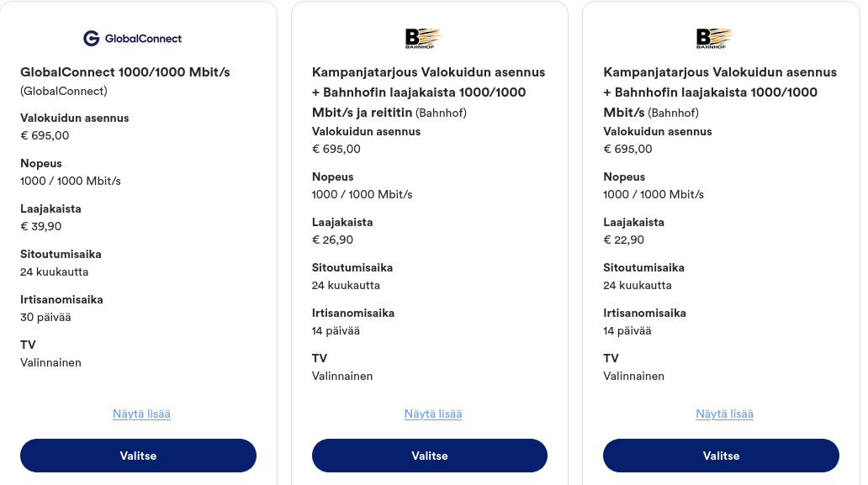This screenshot has width=868, height=485.
Task: Click the Bahnhof offer title without router
Action: tap(720, 92)
